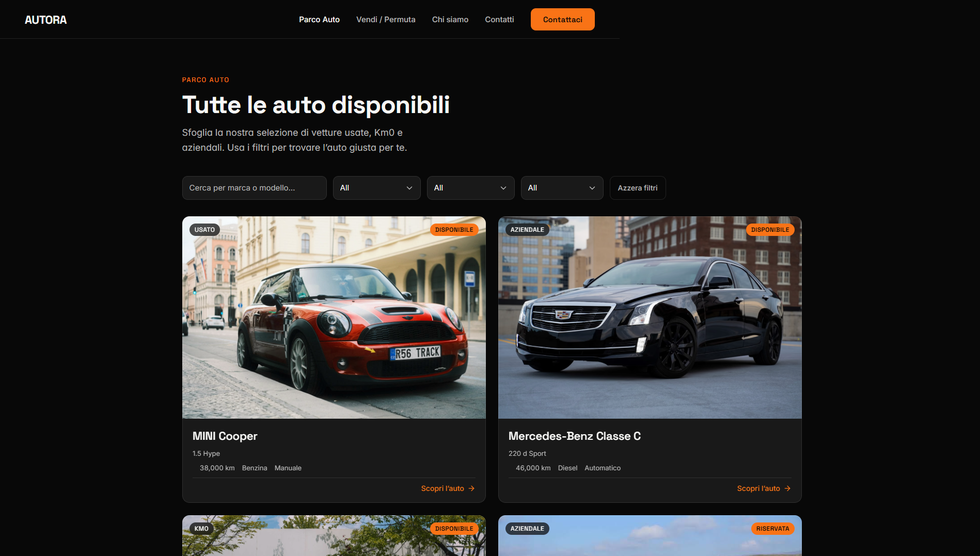
Task: Click the Diesel fuel label
Action: 567,468
